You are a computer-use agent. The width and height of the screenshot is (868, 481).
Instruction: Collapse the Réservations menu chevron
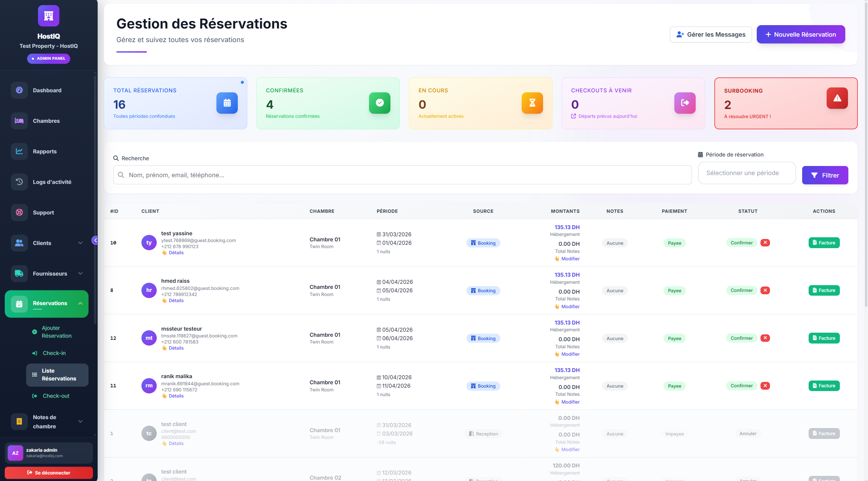tap(80, 303)
